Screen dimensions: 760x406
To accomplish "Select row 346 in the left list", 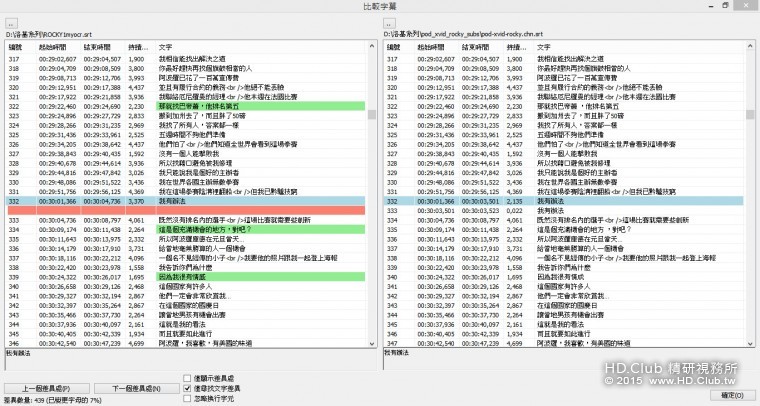I will pyautogui.click(x=185, y=343).
